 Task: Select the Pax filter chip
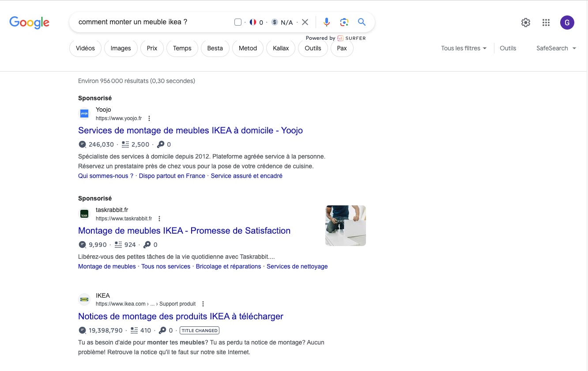342,48
